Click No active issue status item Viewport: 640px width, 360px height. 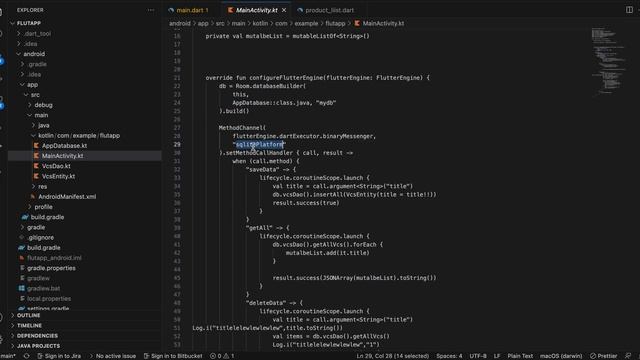(x=112, y=356)
